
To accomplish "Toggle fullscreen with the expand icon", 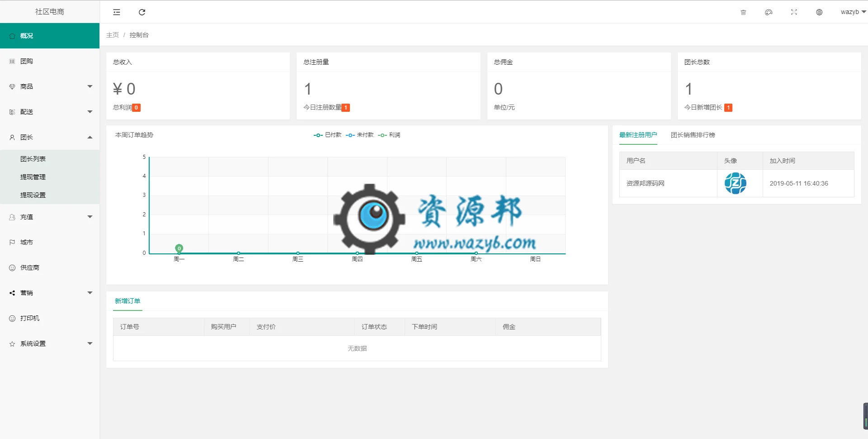I will click(x=794, y=12).
